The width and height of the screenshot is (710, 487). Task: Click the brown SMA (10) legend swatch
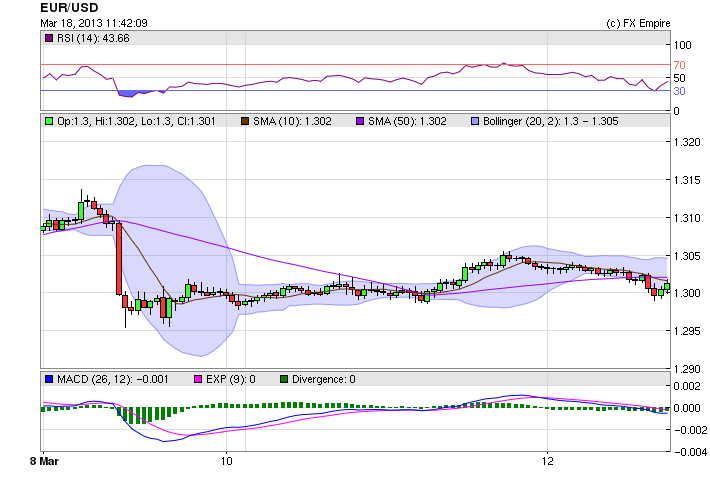(245, 121)
